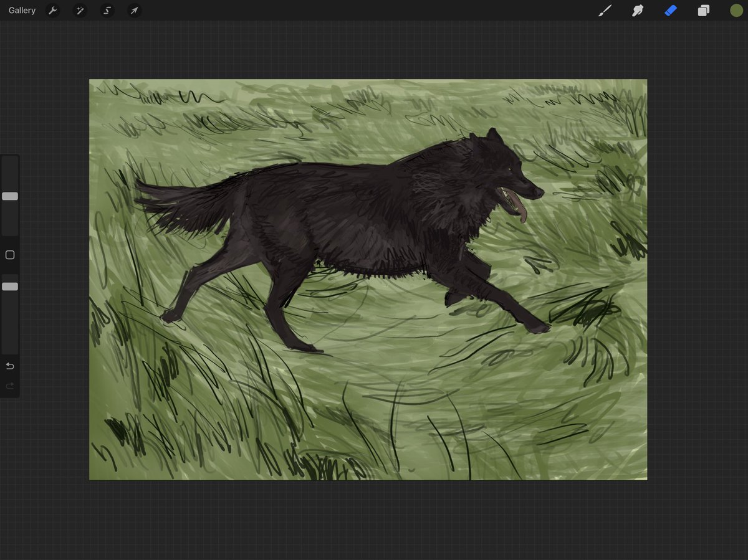Redo the last undone stroke
This screenshot has width=748, height=560.
click(x=10, y=386)
